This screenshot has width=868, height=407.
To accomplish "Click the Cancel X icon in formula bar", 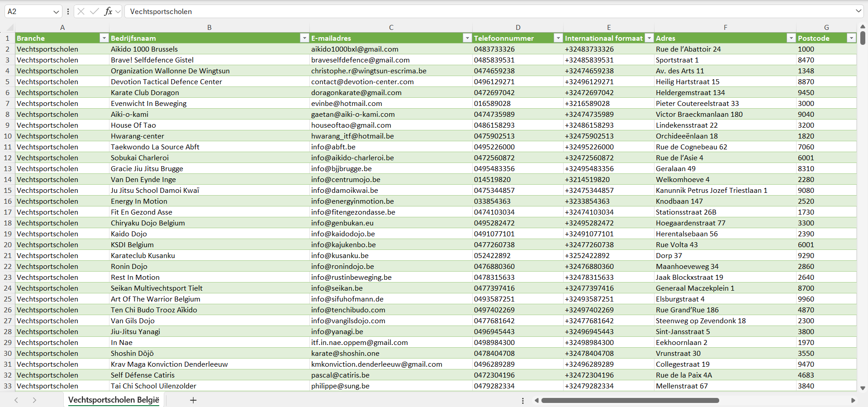I will tap(81, 11).
